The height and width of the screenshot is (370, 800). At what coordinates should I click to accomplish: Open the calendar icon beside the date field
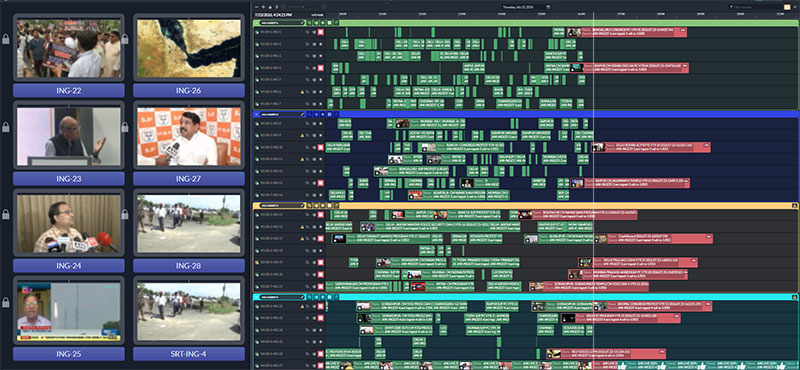(x=548, y=7)
